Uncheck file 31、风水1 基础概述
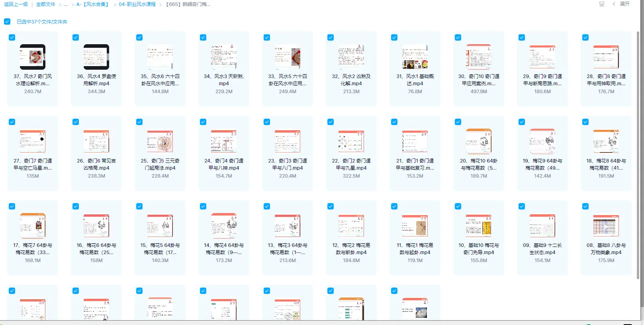 (394, 37)
